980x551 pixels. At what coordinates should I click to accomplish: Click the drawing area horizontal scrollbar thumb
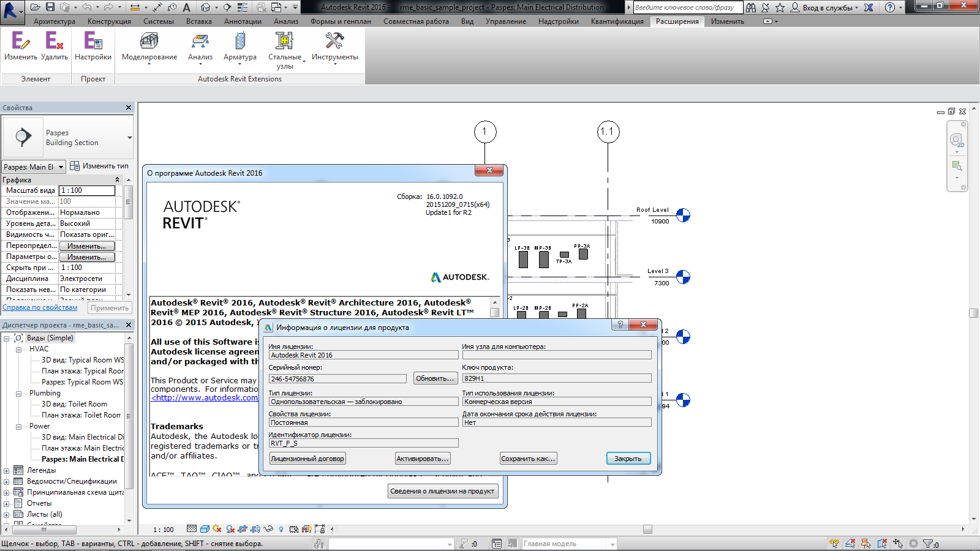647,529
